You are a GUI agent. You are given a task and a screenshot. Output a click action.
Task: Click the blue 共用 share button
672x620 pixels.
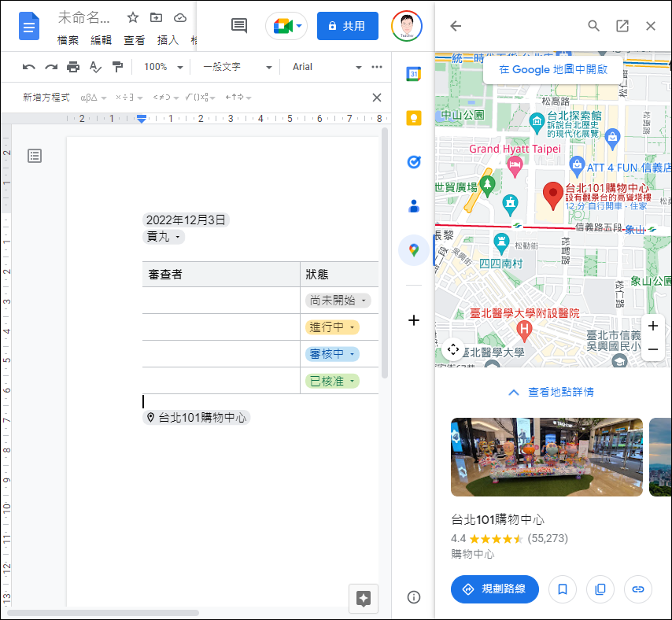pyautogui.click(x=348, y=26)
